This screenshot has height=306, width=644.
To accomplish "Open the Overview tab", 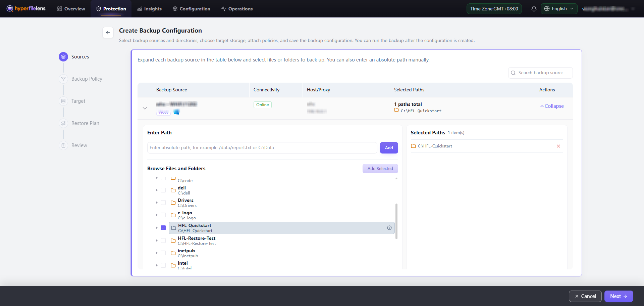I will pyautogui.click(x=71, y=9).
